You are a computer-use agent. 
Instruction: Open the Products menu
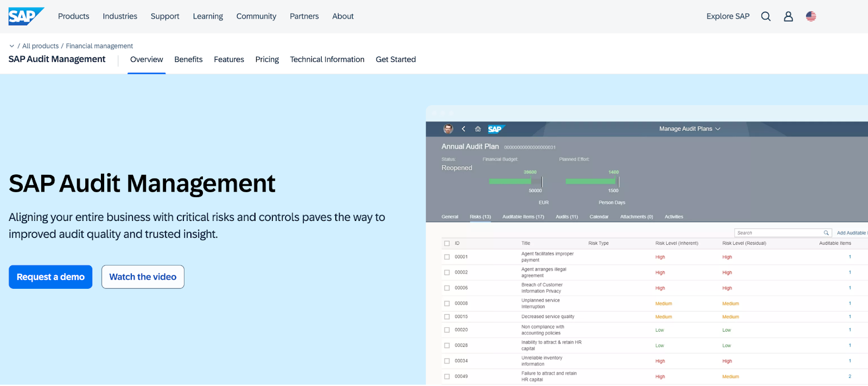pos(74,16)
